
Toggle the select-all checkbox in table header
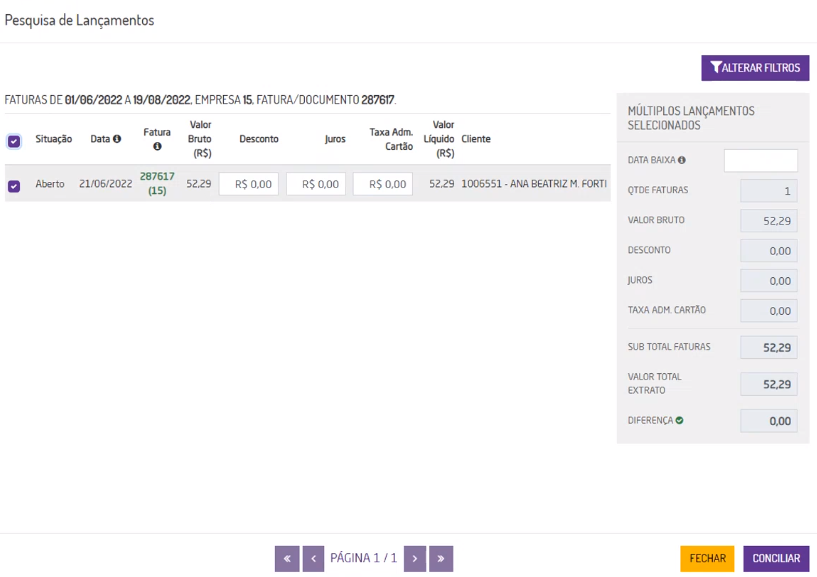14,141
